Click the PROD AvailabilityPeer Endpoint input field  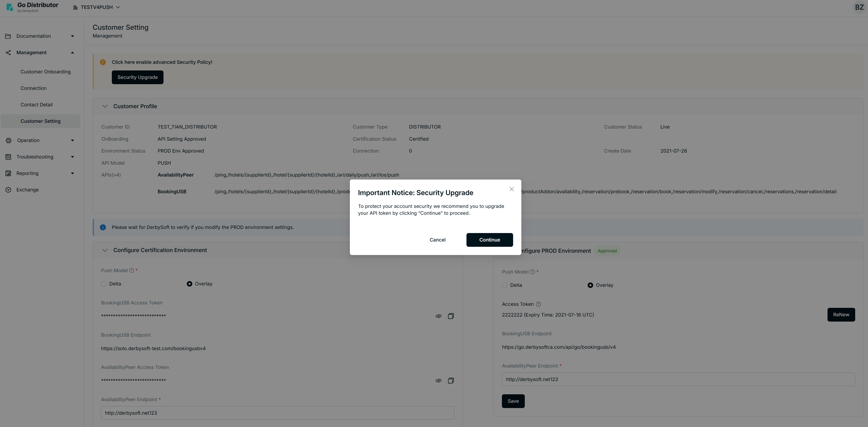(678, 379)
